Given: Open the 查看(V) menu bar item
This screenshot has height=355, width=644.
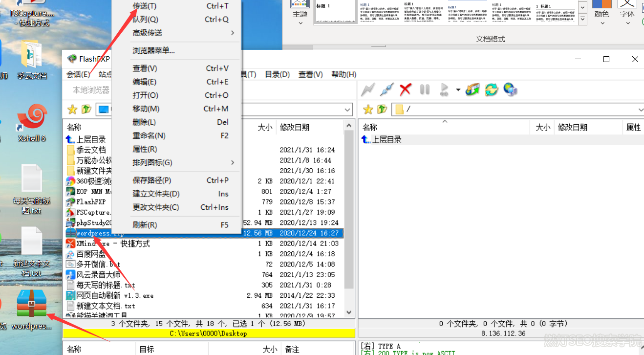Looking at the screenshot, I should (311, 74).
